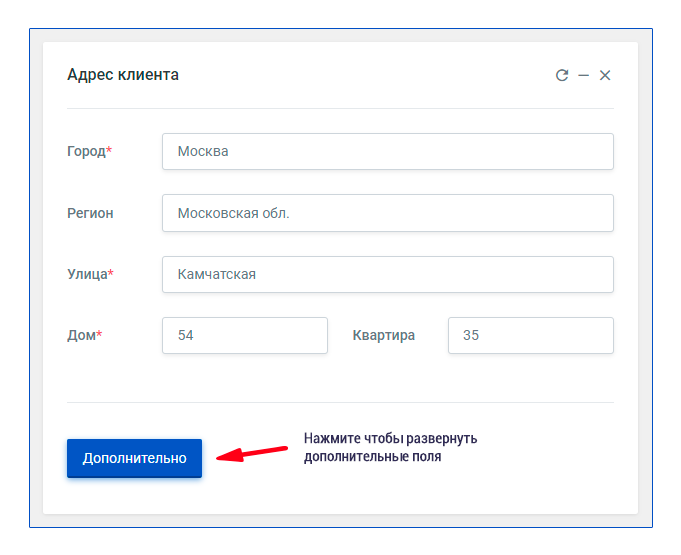Click the Улица label
The height and width of the screenshot is (555, 681).
(87, 274)
